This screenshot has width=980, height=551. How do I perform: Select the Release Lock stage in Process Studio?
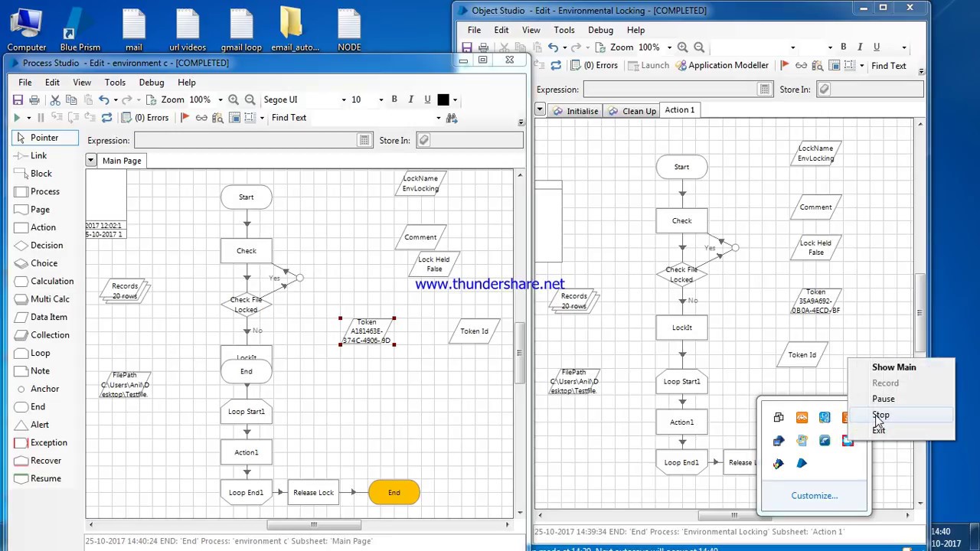coord(313,493)
